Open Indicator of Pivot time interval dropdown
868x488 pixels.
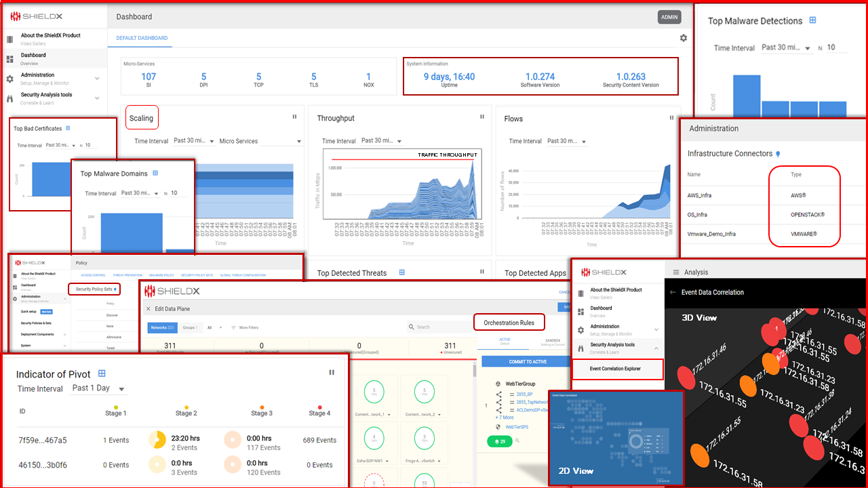point(121,389)
